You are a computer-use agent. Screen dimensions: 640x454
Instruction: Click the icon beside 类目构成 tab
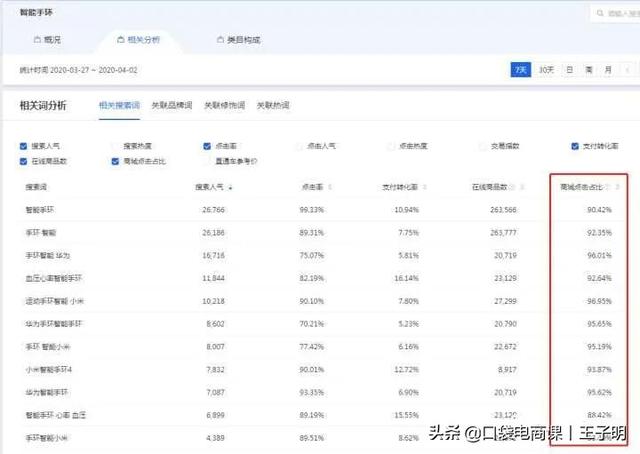tap(220, 40)
